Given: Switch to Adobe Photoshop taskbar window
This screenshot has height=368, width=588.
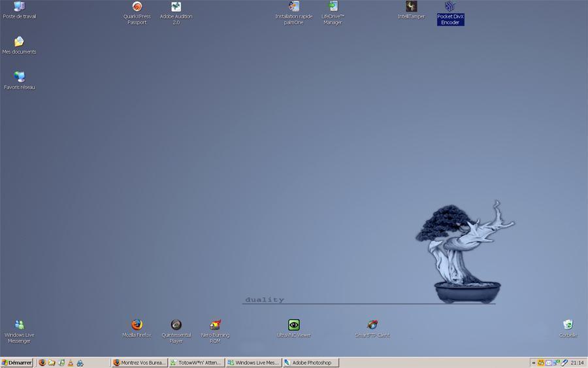Looking at the screenshot, I should (x=310, y=363).
